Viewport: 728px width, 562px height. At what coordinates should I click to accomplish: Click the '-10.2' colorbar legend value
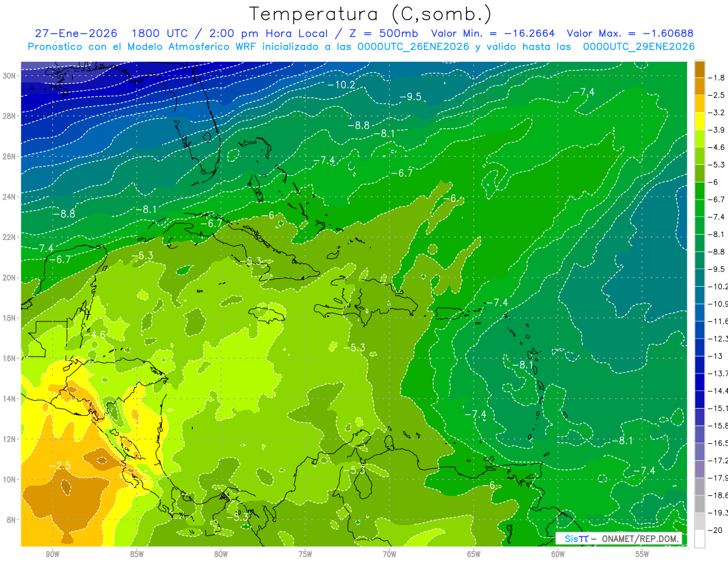point(718,286)
